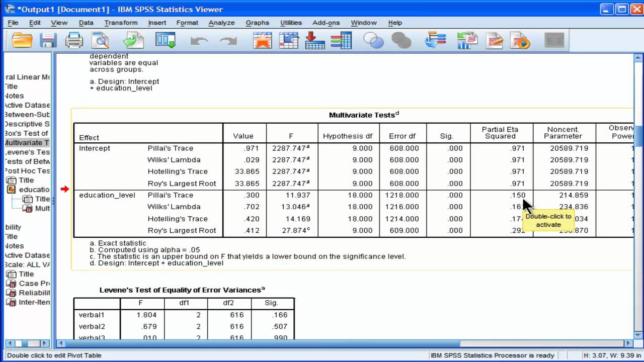This screenshot has height=362, width=644.
Task: Click the Select Last Output icon
Action: point(436,40)
